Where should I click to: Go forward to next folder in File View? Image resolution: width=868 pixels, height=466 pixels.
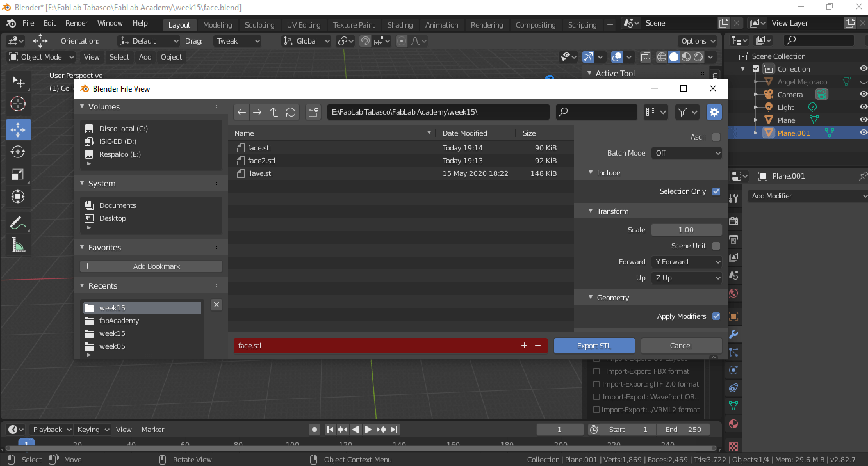(x=258, y=112)
